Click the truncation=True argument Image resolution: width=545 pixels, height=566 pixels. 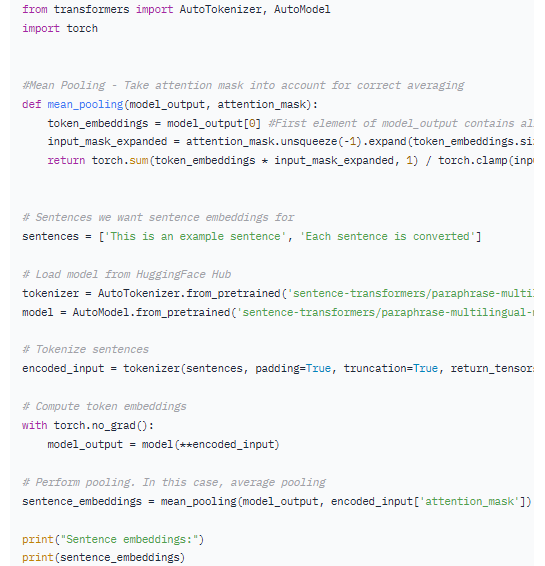(391, 369)
